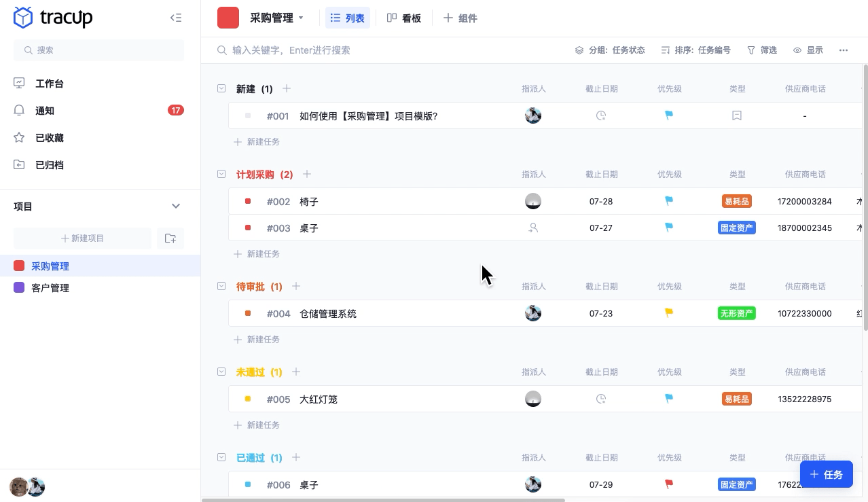Collapse the left sidebar via its arrow icon
The width and height of the screenshot is (868, 502).
click(176, 18)
